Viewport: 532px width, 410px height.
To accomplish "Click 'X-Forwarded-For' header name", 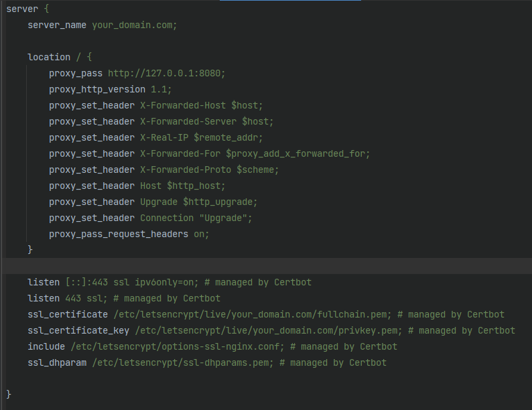I will tap(180, 153).
